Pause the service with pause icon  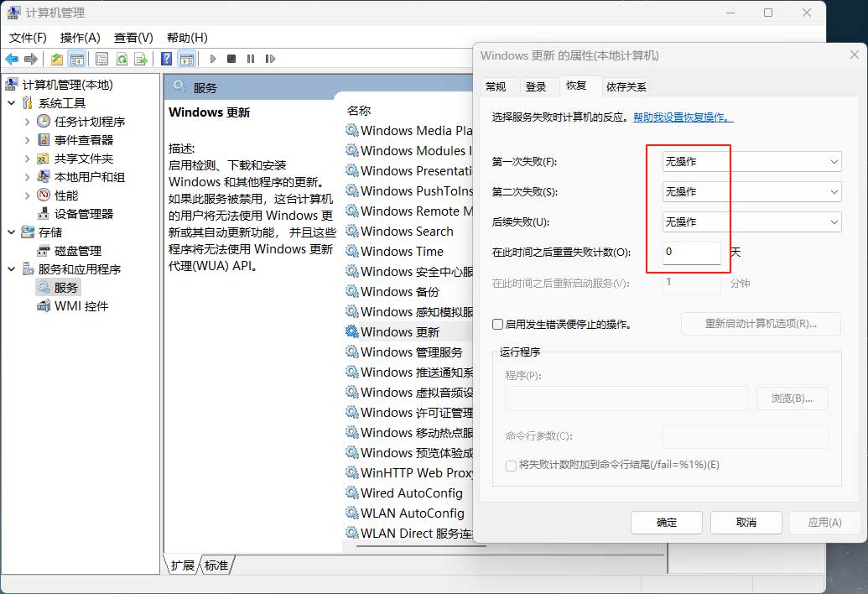[x=251, y=59]
